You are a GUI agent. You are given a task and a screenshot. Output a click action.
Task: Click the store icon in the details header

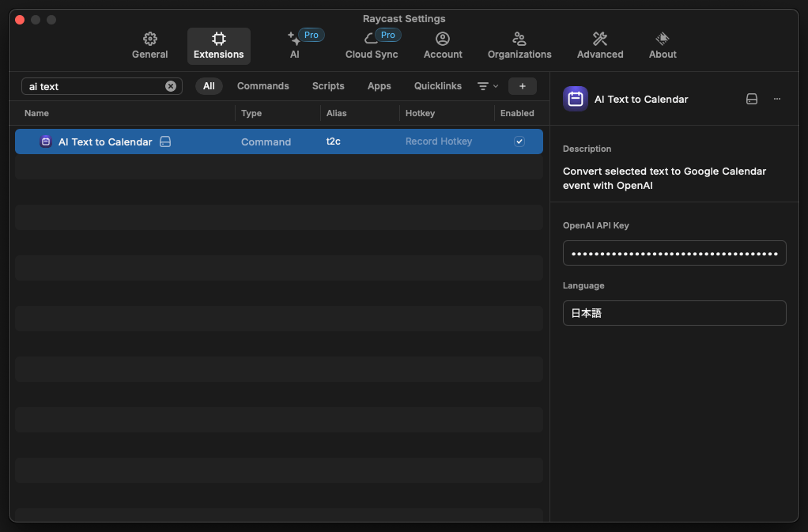752,99
